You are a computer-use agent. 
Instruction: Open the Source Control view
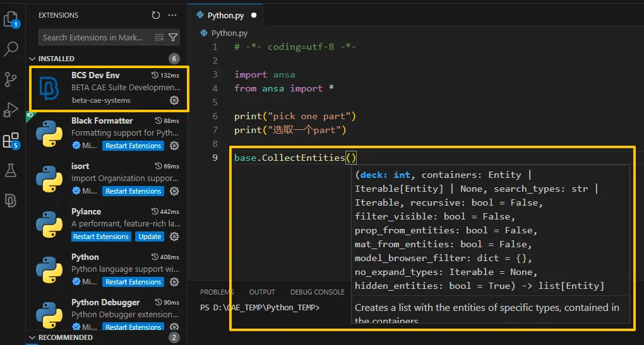pyautogui.click(x=11, y=79)
